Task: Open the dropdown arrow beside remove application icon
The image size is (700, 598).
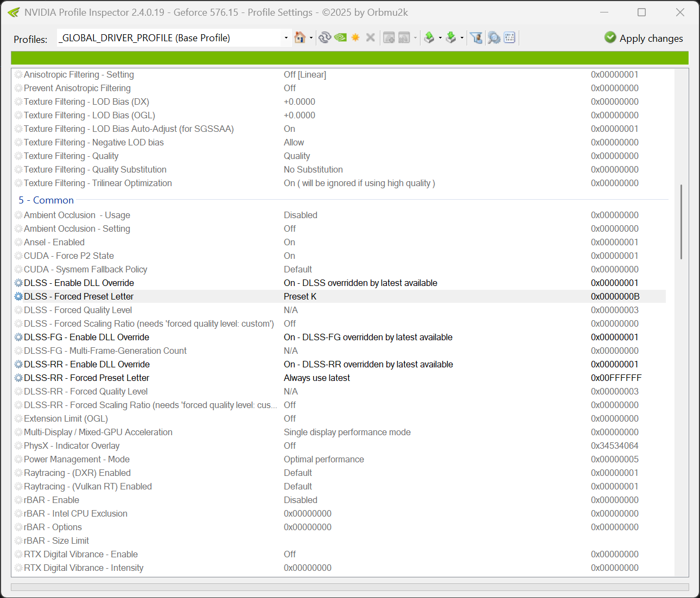Action: click(x=415, y=38)
